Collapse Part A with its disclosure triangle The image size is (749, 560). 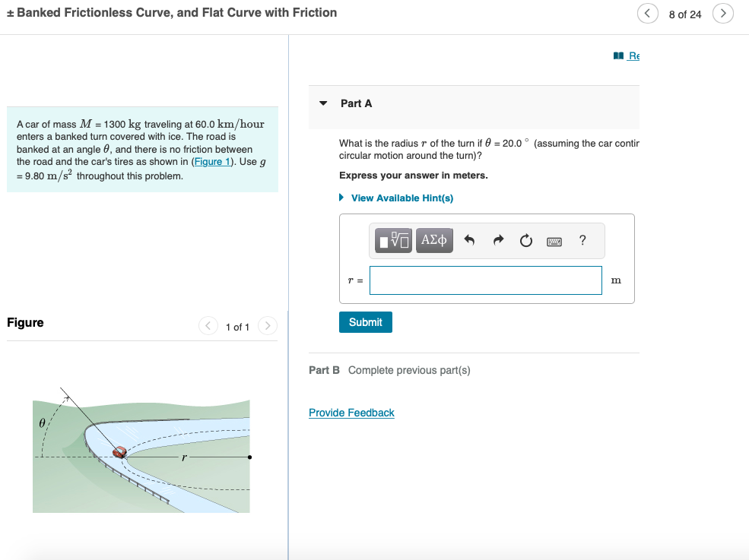(322, 103)
